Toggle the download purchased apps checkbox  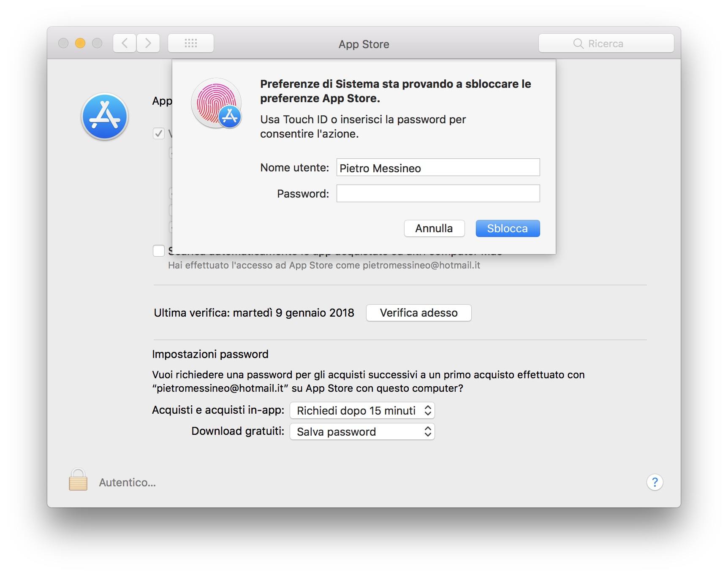tap(159, 251)
